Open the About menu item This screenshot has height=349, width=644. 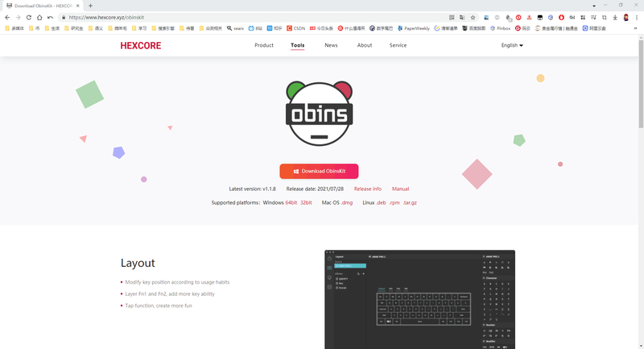(365, 45)
